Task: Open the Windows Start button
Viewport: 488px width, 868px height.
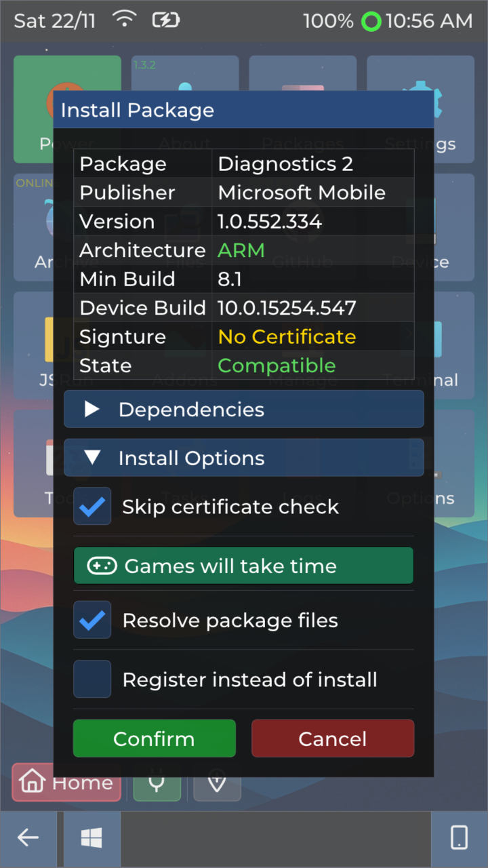Action: point(91,838)
